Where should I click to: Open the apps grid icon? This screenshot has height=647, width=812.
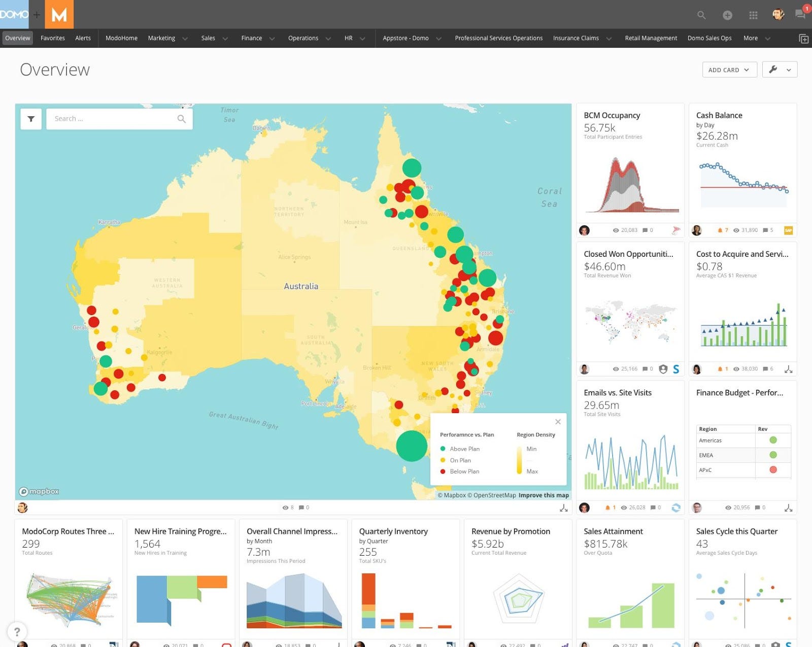click(753, 15)
